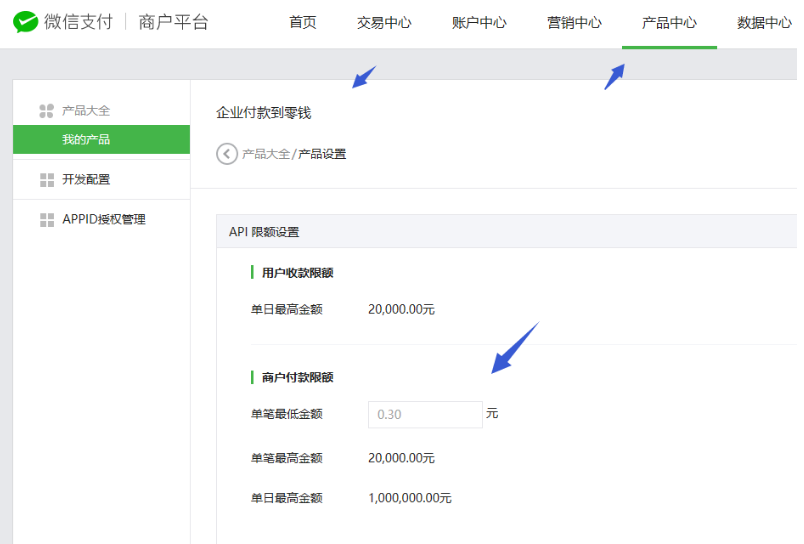
Task: Navigate to the 营销中心 tab
Action: [x=574, y=23]
